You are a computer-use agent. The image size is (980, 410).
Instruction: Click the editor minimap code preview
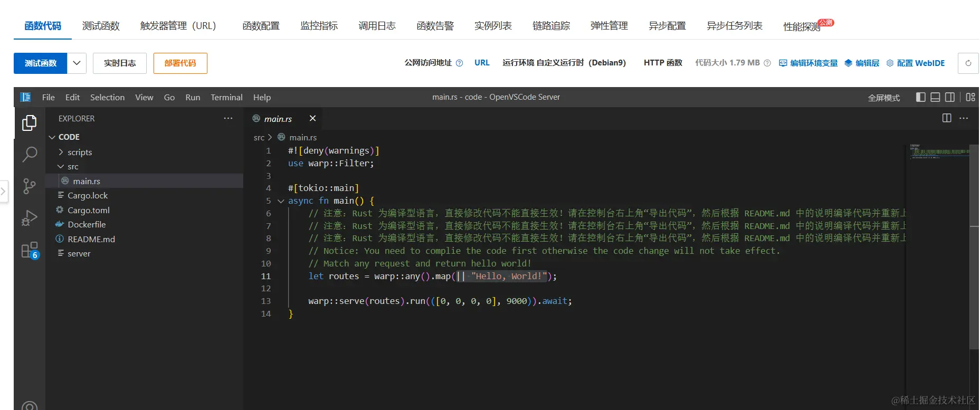click(x=939, y=151)
